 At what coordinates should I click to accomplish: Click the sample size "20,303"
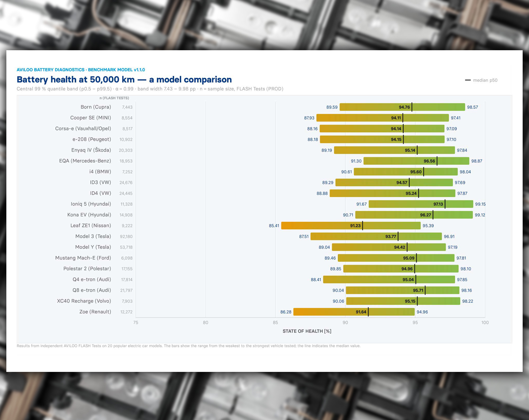coord(126,150)
